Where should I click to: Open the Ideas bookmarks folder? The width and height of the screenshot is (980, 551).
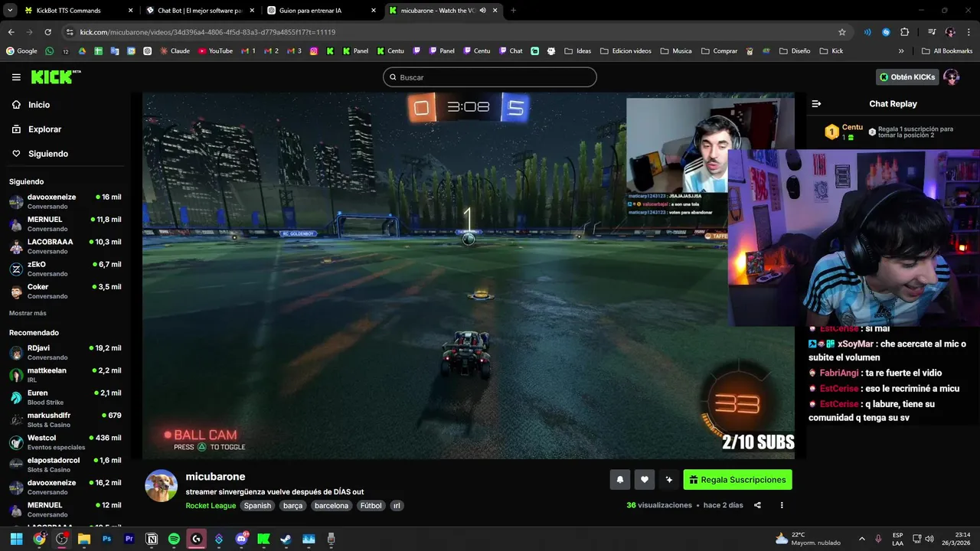[x=578, y=51]
